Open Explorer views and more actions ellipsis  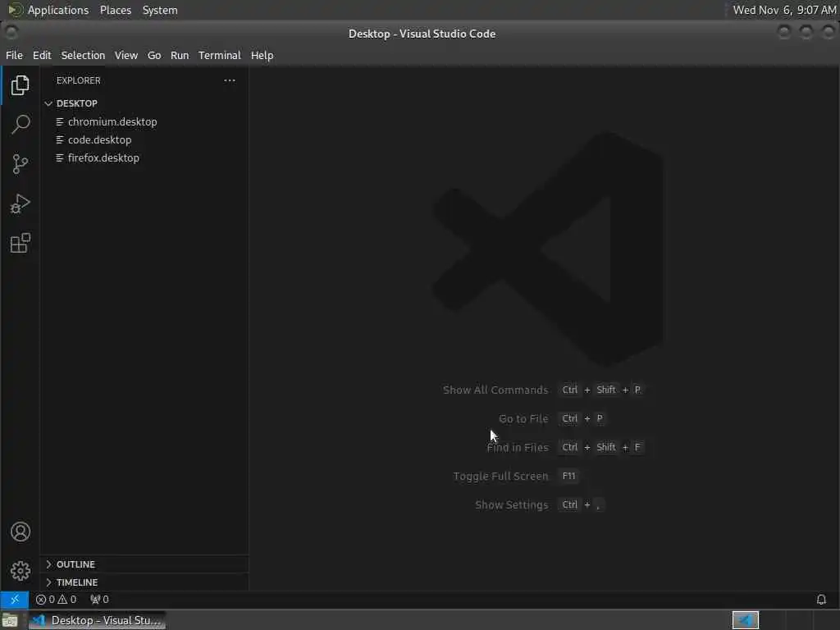pos(230,80)
